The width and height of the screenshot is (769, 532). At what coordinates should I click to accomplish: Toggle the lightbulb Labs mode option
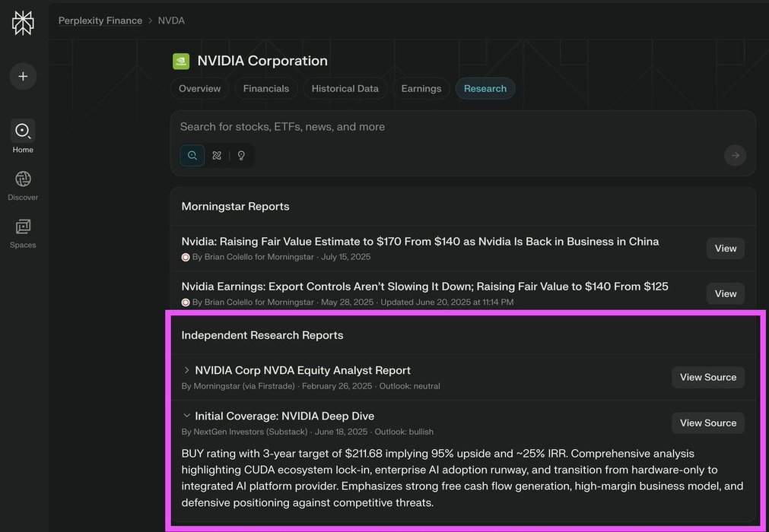[x=241, y=155]
